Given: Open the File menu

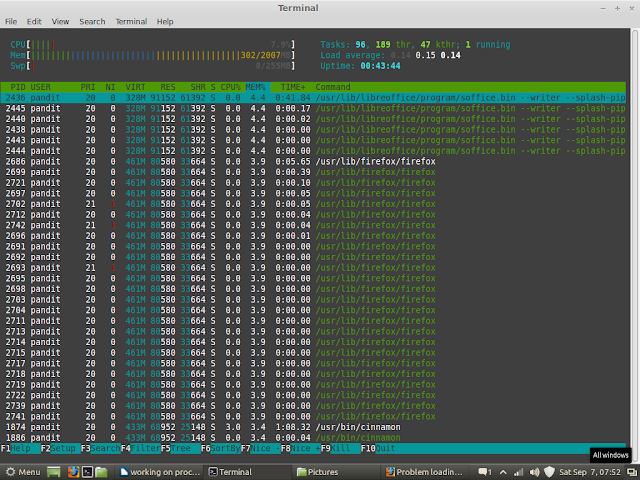Looking at the screenshot, I should pos(11,22).
